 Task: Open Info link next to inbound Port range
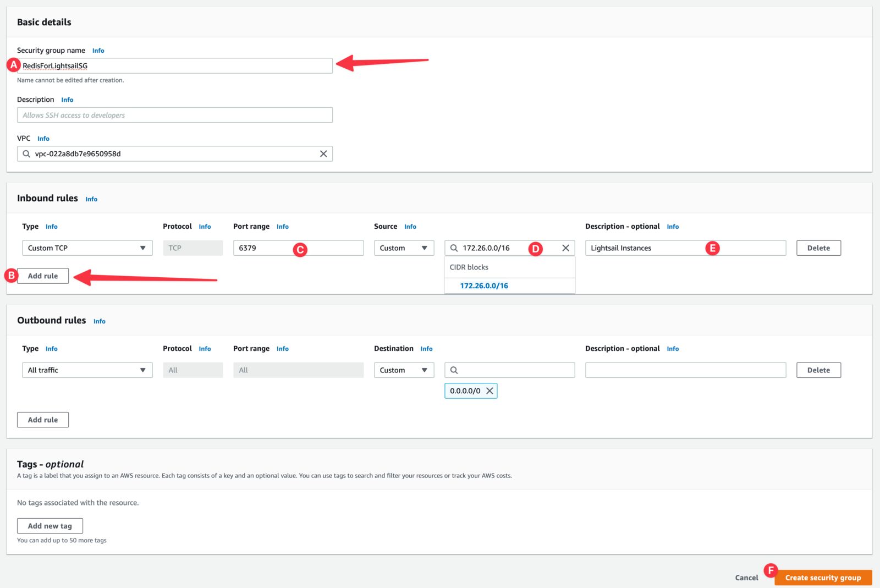click(x=283, y=227)
